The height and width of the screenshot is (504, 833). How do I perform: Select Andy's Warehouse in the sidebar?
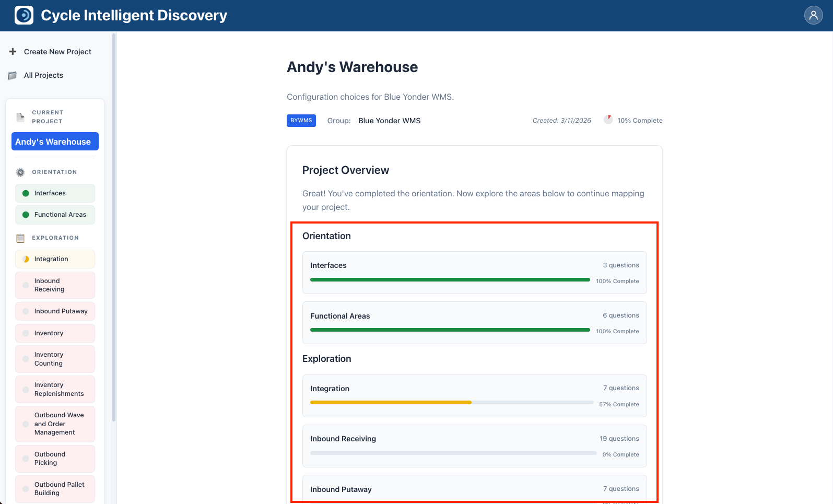pyautogui.click(x=55, y=142)
